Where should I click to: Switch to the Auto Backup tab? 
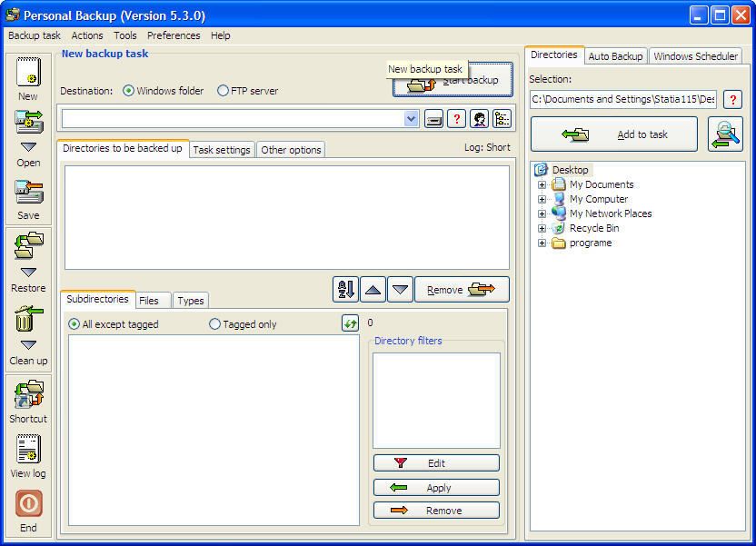[x=616, y=56]
